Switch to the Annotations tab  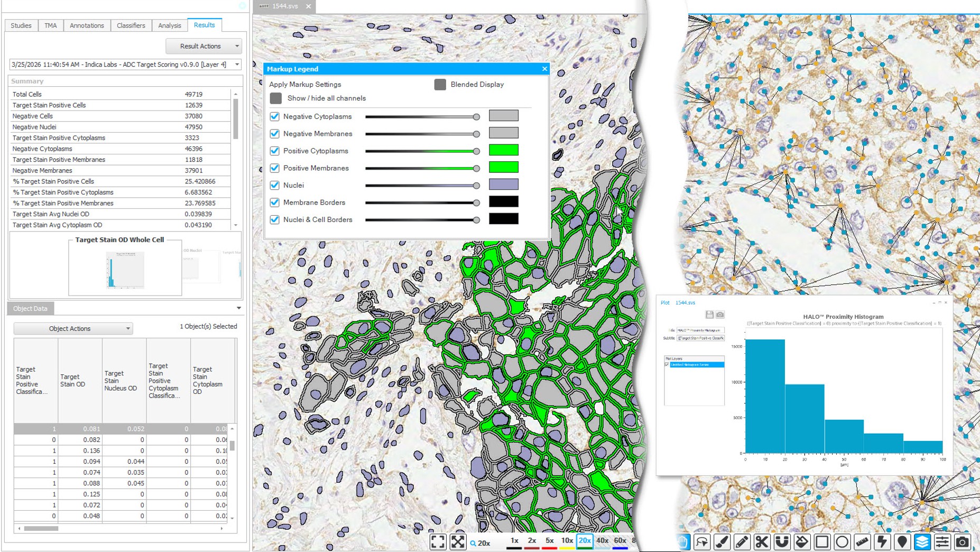[87, 25]
